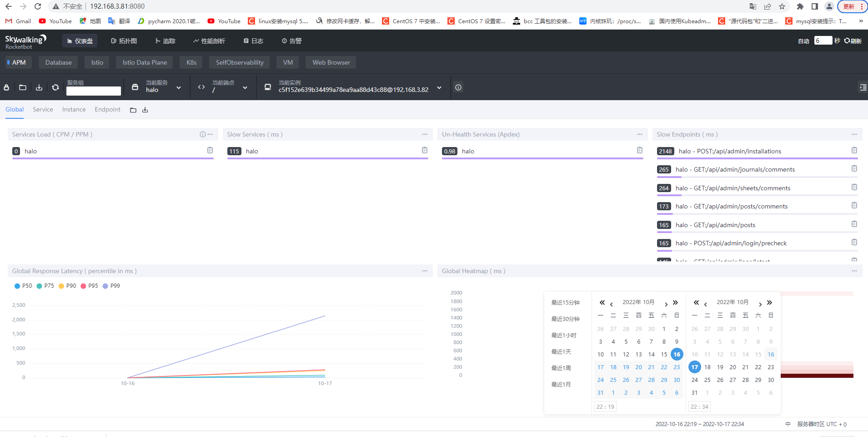Copy the GET /api/admin/posts endpoint name
Image resolution: width=868 pixels, height=437 pixels.
(x=854, y=224)
